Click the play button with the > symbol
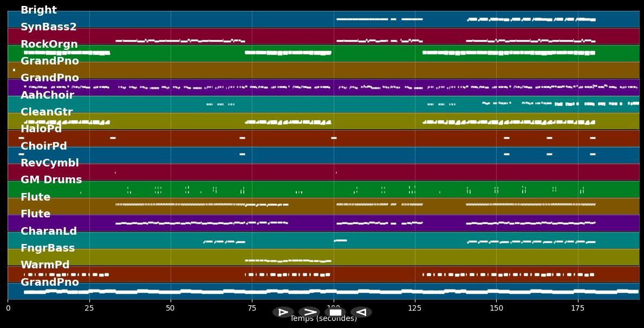Image resolution: width=644 pixels, height=328 pixels. pos(309,312)
